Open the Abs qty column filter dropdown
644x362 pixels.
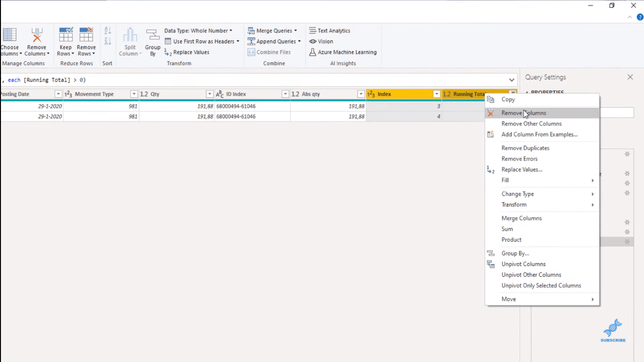(x=361, y=94)
